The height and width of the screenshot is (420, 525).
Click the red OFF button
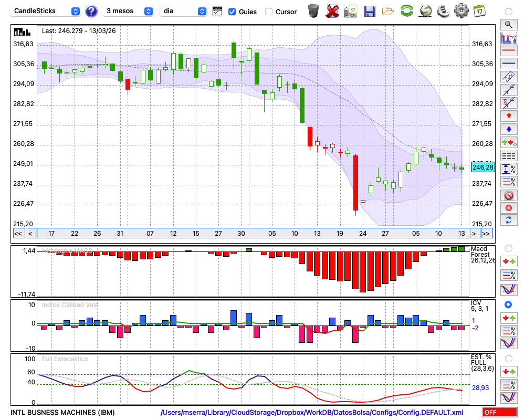tap(500, 413)
